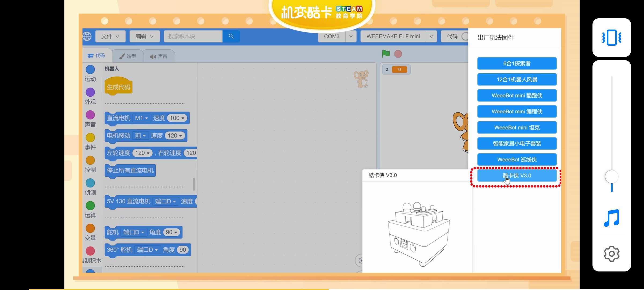Viewport: 644px width, 290px height.
Task: Open the 端口D dropdown in 舵机 block
Action: coord(134,232)
